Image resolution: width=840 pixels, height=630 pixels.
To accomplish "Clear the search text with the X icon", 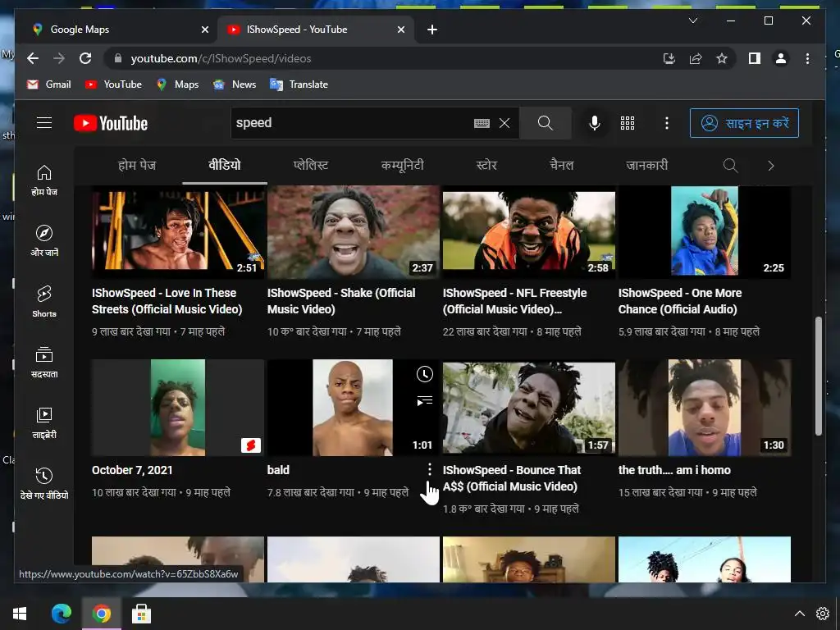I will [504, 123].
